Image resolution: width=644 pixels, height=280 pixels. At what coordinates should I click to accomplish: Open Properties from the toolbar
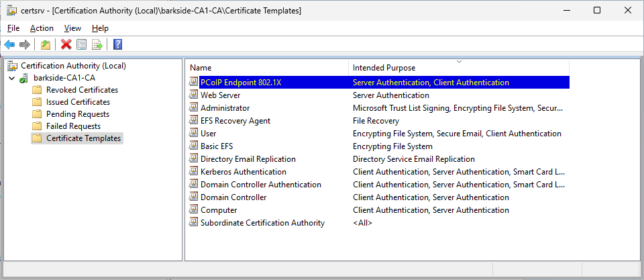tap(81, 45)
